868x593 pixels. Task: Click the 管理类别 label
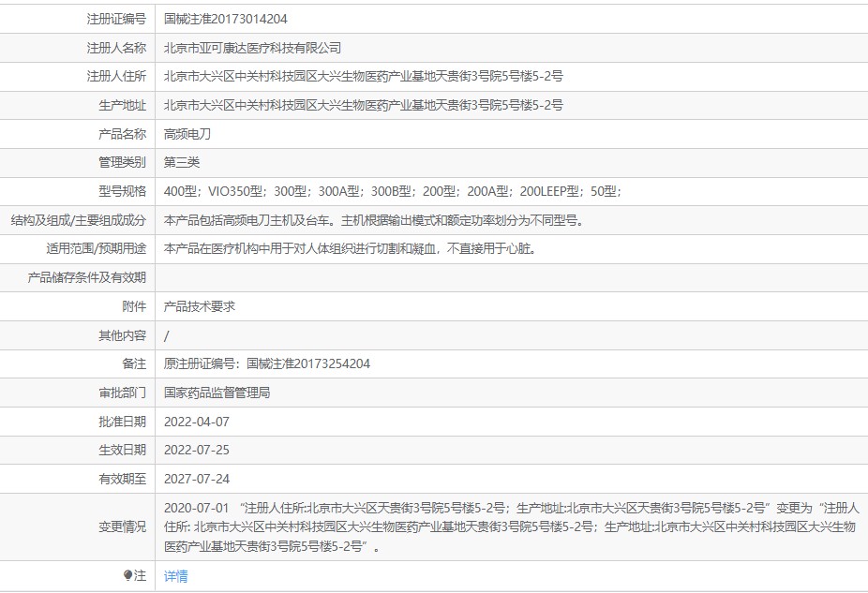(x=123, y=162)
